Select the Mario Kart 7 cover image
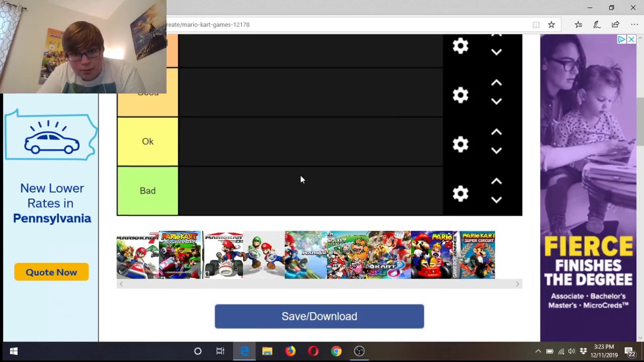 (x=137, y=255)
